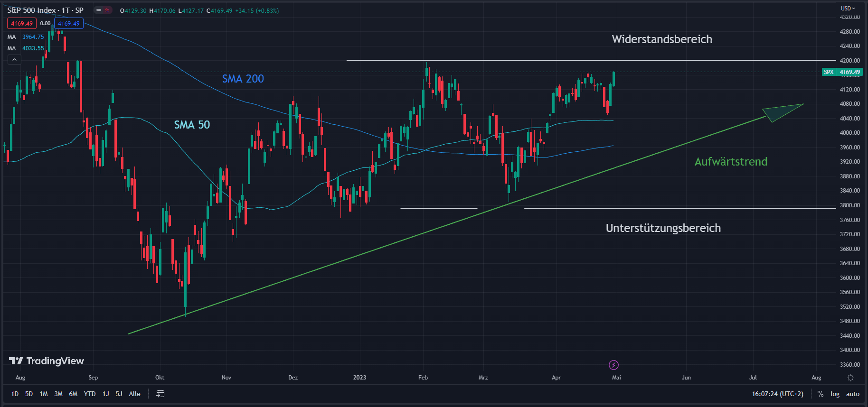Click the 4000.00 price axis label
The width and height of the screenshot is (868, 407).
[x=849, y=133]
